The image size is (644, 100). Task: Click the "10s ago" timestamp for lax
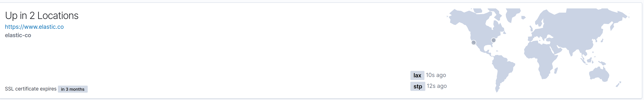click(436, 75)
